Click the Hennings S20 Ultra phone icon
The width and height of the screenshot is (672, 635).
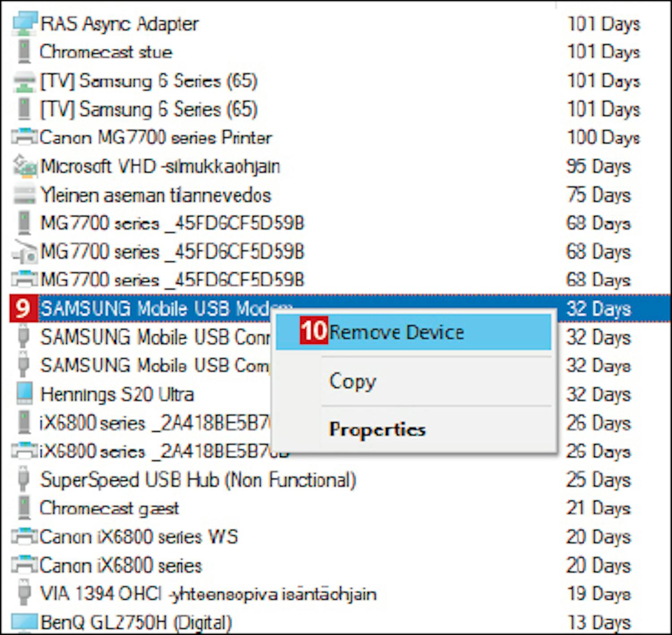click(24, 394)
